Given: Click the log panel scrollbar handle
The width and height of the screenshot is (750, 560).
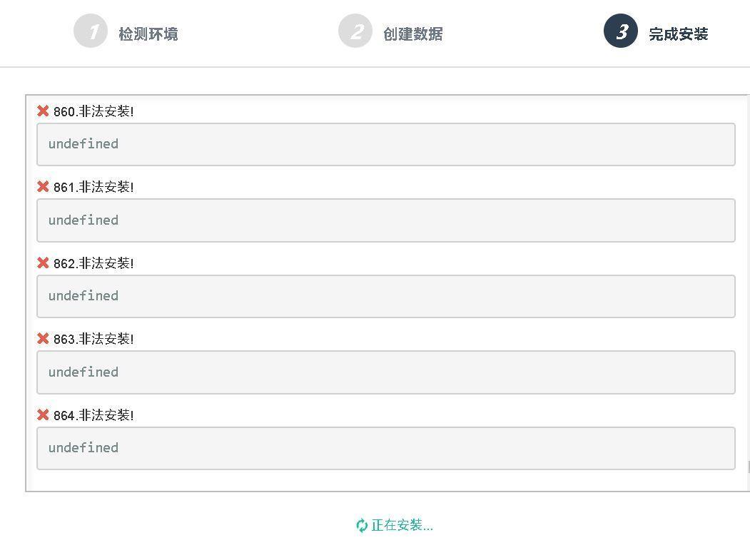Looking at the screenshot, I should click(x=748, y=467).
